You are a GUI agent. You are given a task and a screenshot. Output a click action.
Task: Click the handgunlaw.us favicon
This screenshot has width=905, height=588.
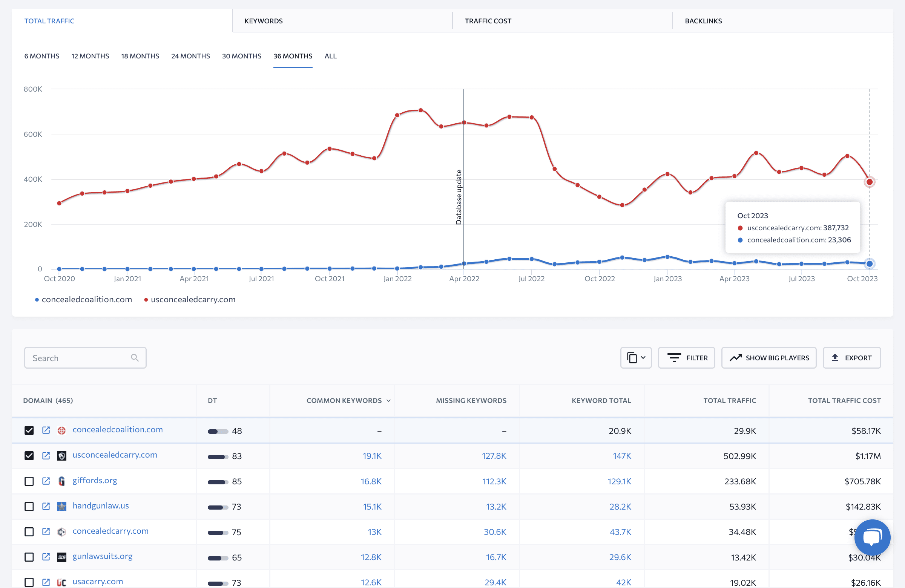[x=61, y=506]
